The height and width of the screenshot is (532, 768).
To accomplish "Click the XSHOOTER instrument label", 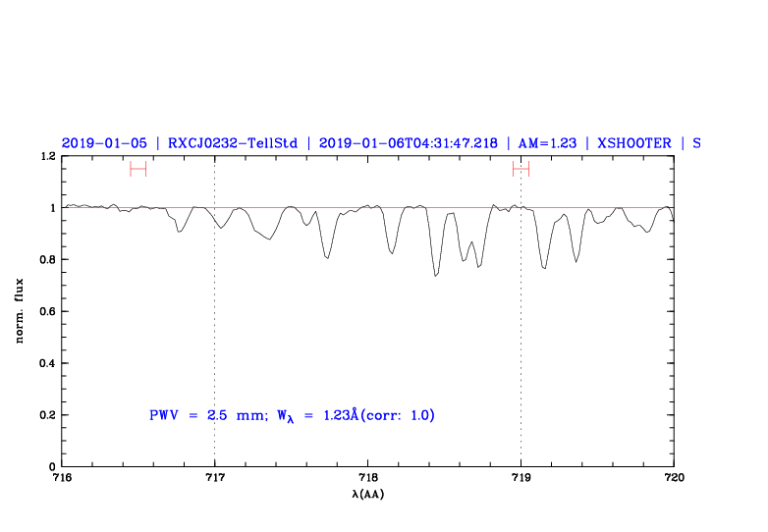I will click(633, 142).
